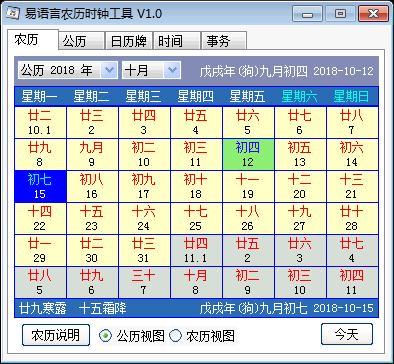394x364 pixels.
Task: Click the app icon in title bar
Action: pyautogui.click(x=13, y=13)
